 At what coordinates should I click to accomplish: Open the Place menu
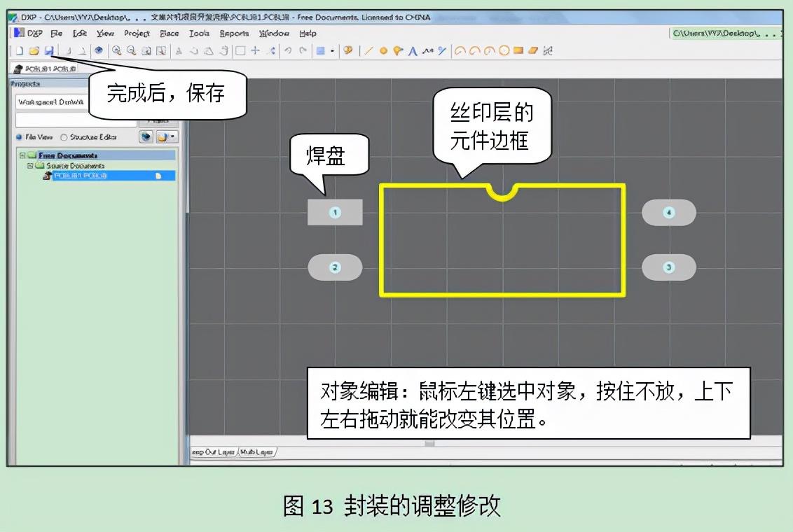coord(169,34)
